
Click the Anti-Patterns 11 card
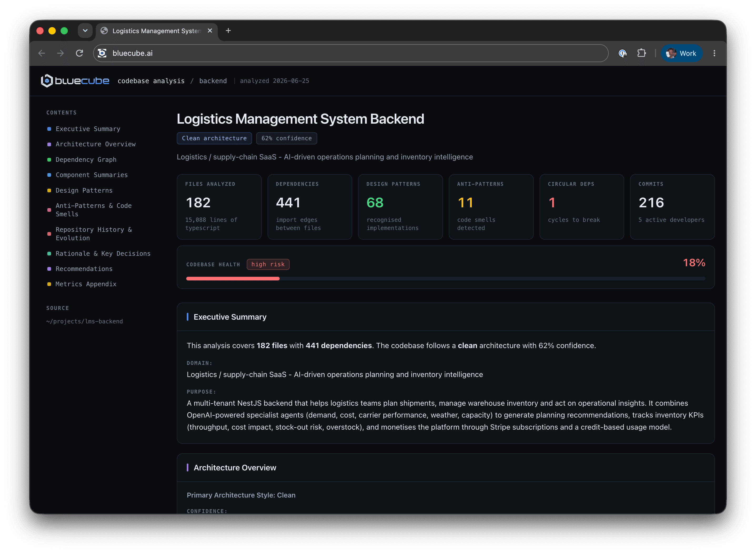pyautogui.click(x=491, y=207)
